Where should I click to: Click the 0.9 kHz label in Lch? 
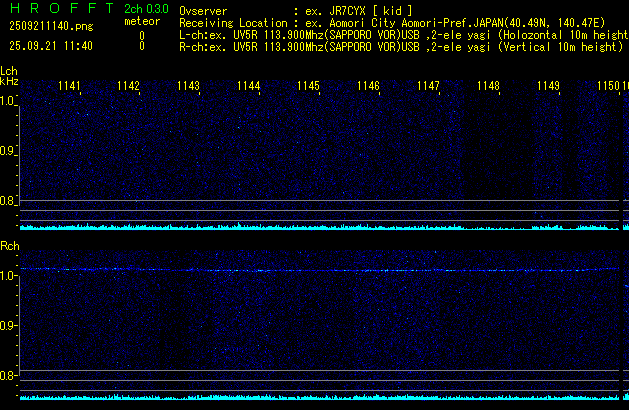[x=8, y=151]
